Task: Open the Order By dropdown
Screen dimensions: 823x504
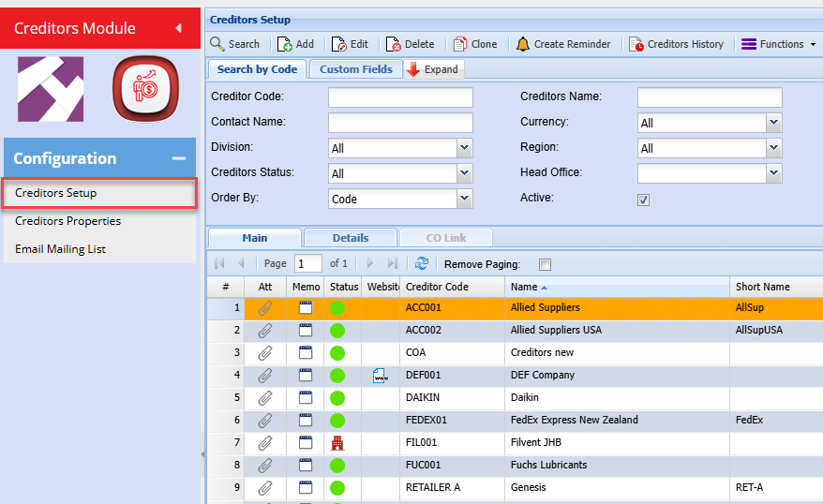Action: (x=464, y=199)
